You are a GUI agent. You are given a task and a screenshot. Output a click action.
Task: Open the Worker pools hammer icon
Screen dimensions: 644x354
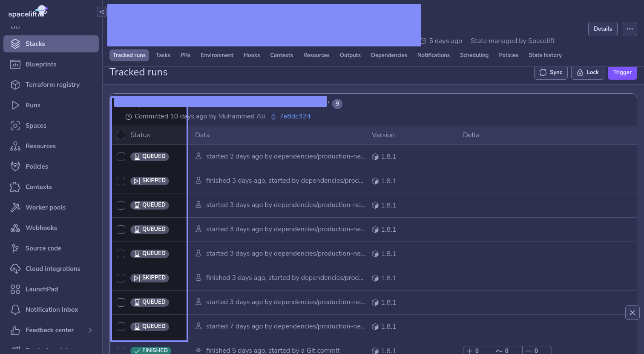point(15,207)
